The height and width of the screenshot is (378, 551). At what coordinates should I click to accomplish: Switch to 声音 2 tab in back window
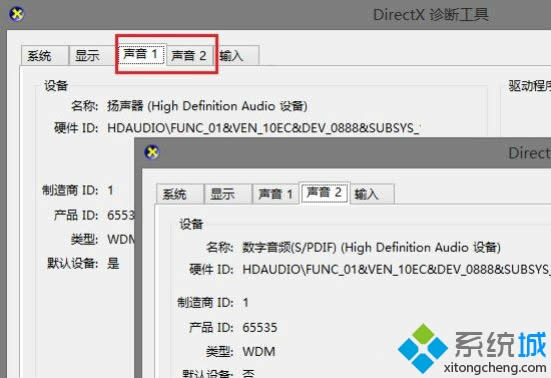[x=189, y=56]
